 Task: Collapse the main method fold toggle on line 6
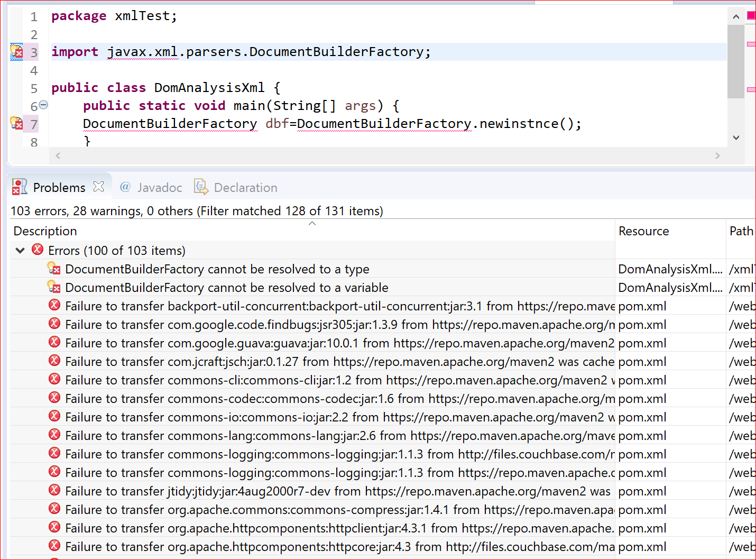coord(44,105)
